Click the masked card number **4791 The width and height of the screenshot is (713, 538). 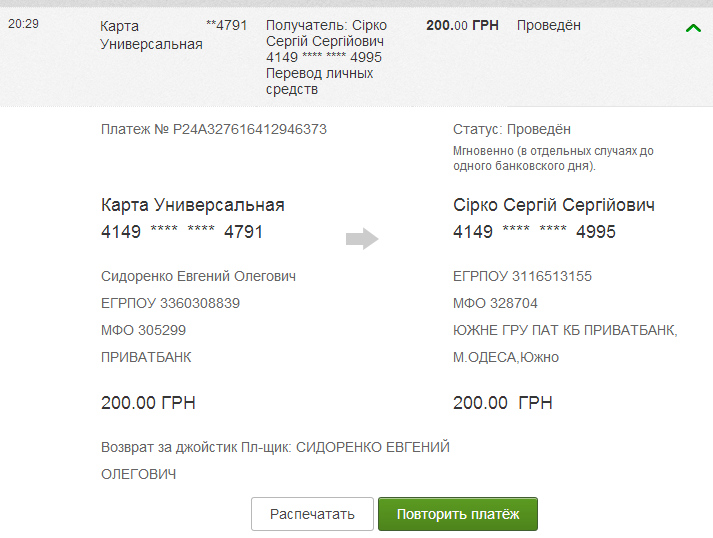tap(226, 26)
